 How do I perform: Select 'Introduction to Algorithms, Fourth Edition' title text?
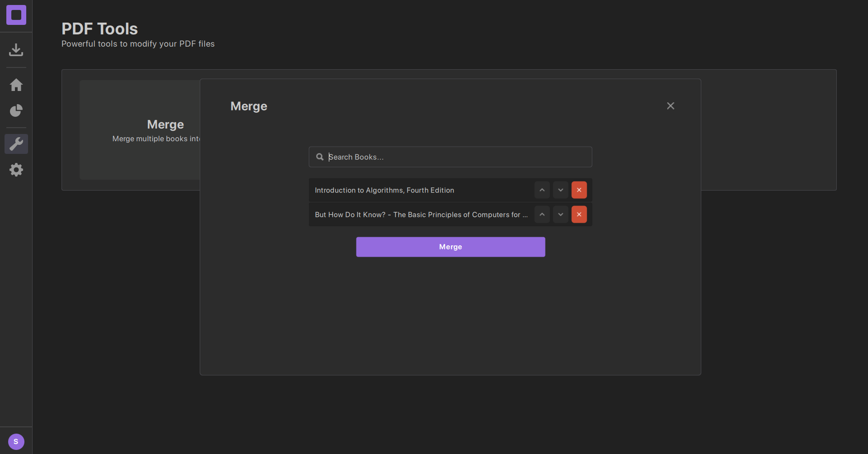[384, 190]
